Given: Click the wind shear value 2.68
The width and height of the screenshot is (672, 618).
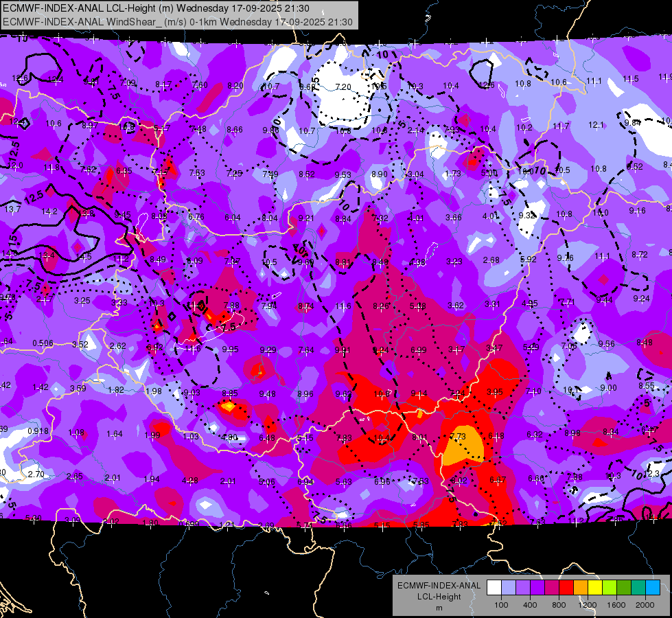Looking at the screenshot, I should pos(491,260).
